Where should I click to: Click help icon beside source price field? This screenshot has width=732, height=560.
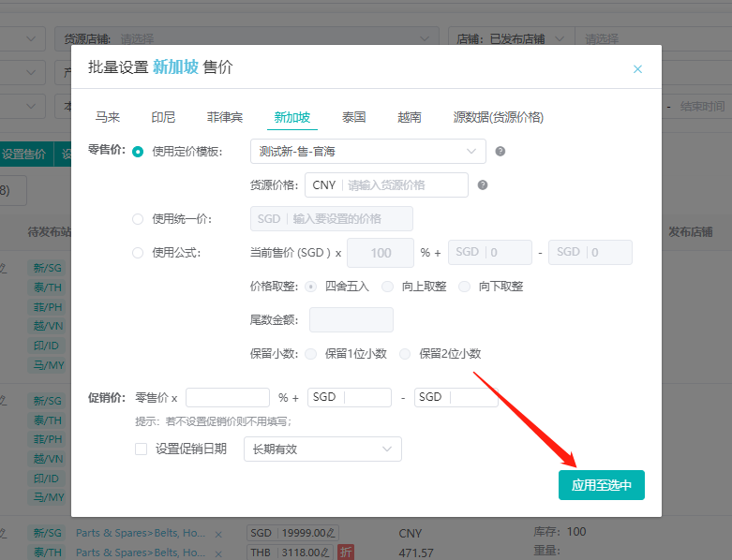tap(483, 185)
